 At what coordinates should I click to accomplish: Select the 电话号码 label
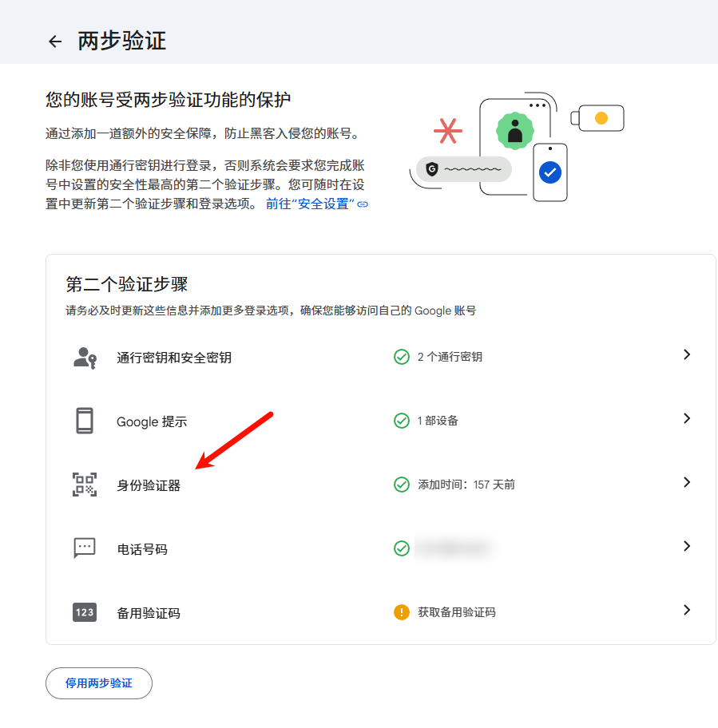click(142, 549)
